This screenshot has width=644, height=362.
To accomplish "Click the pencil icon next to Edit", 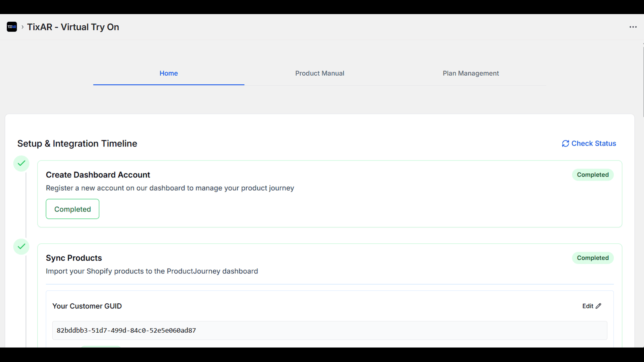I will [x=599, y=306].
